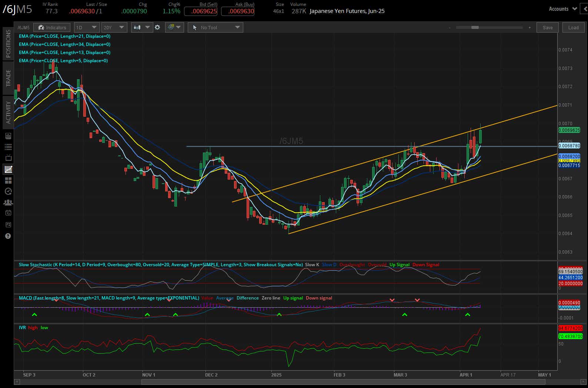Click the zoom slider handle in toolbar

[475, 27]
